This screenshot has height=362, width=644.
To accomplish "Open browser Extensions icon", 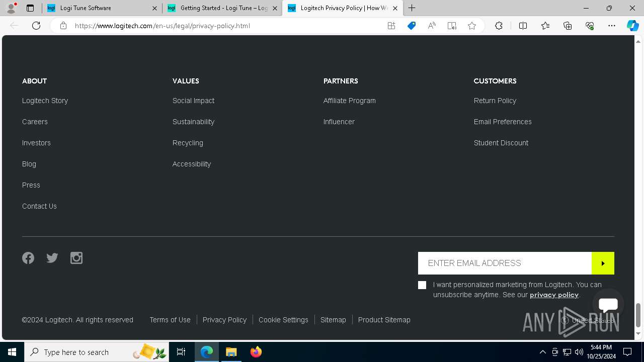I will 499,26.
